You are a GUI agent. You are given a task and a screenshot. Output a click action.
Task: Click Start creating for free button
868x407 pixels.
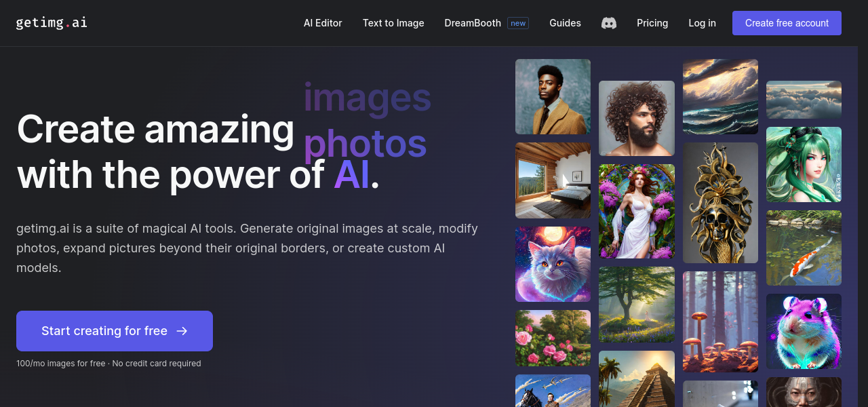click(x=115, y=331)
